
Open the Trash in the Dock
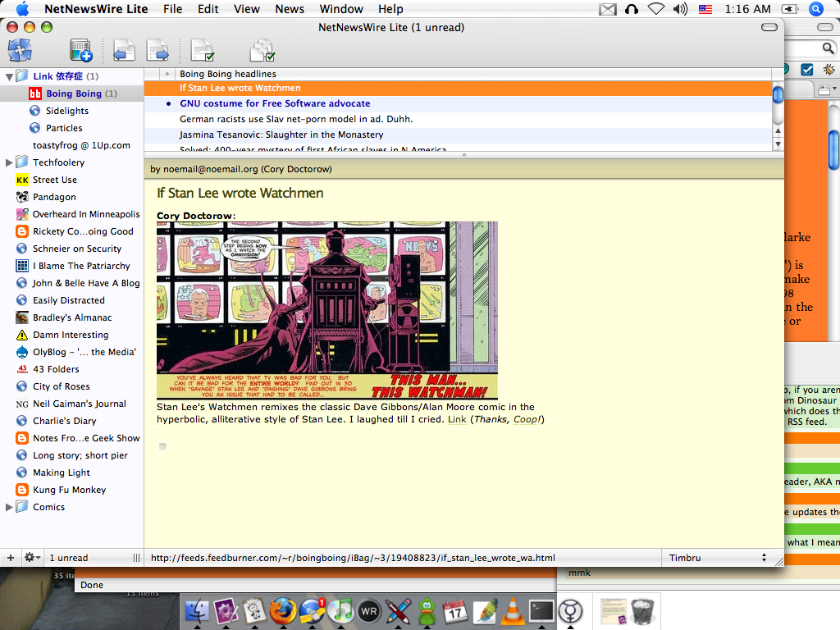coord(642,611)
